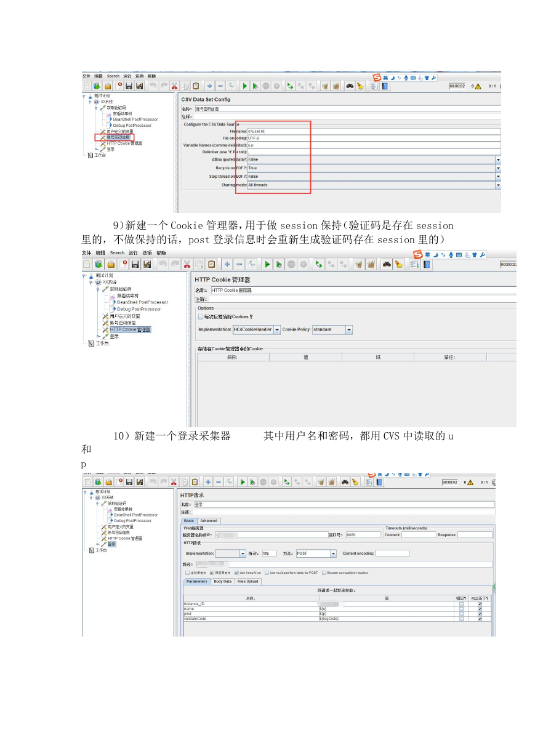The height and width of the screenshot is (756, 535).
Task: Click the Help icon in HTTP Cookie 管理器 window toolbar
Action: click(x=427, y=264)
